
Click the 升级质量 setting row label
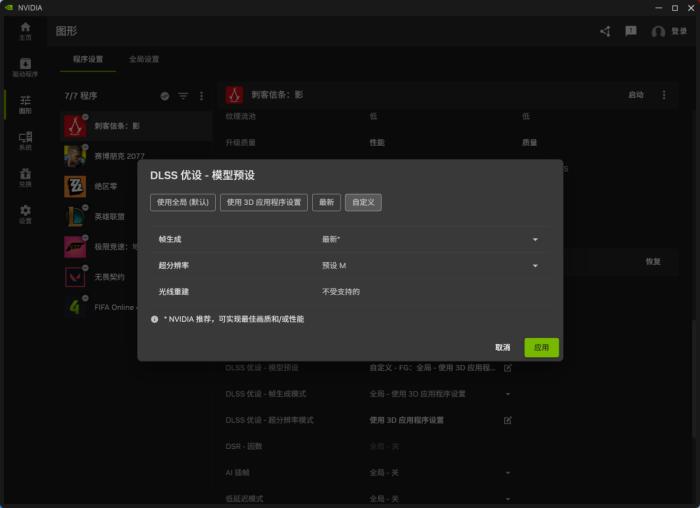(x=241, y=143)
